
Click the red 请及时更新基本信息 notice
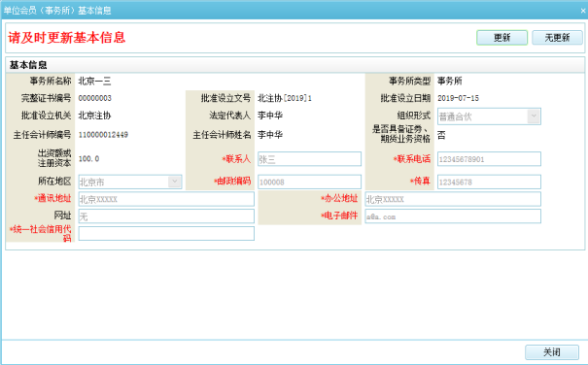(67, 38)
